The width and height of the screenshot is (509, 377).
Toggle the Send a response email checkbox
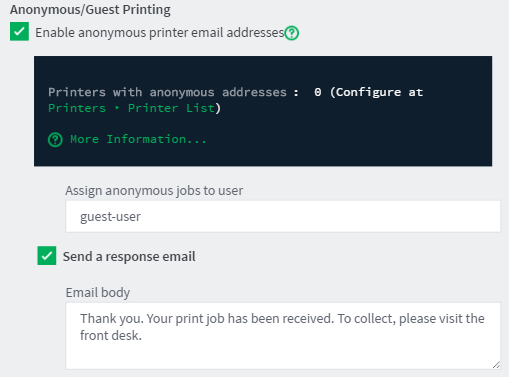(47, 256)
